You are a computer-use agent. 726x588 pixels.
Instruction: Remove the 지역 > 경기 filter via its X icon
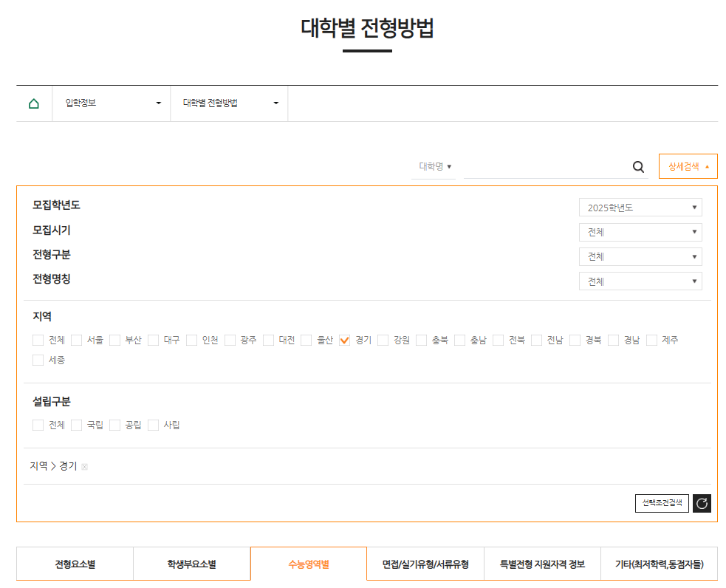tap(85, 466)
